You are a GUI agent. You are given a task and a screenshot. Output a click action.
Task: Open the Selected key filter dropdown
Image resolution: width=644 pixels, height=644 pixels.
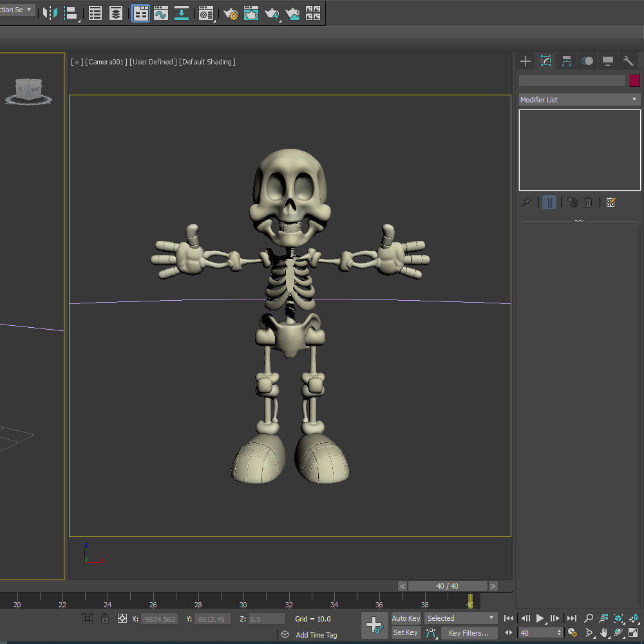coord(461,618)
